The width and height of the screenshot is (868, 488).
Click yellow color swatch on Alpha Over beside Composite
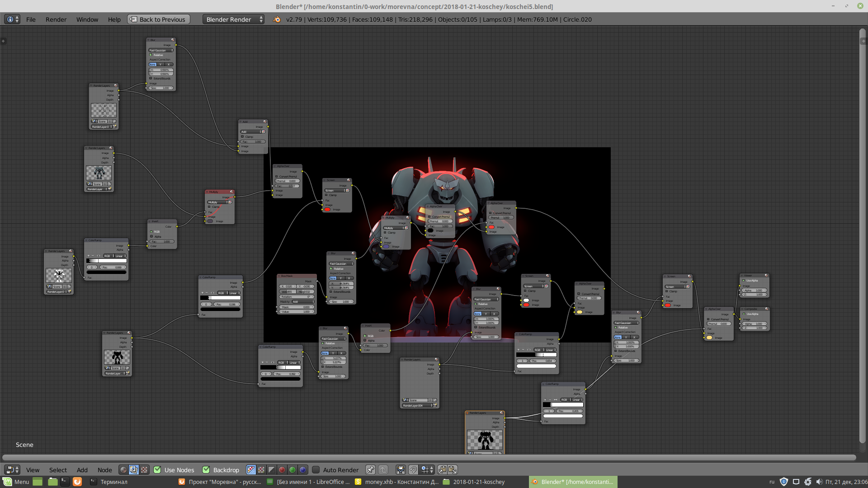click(x=709, y=338)
